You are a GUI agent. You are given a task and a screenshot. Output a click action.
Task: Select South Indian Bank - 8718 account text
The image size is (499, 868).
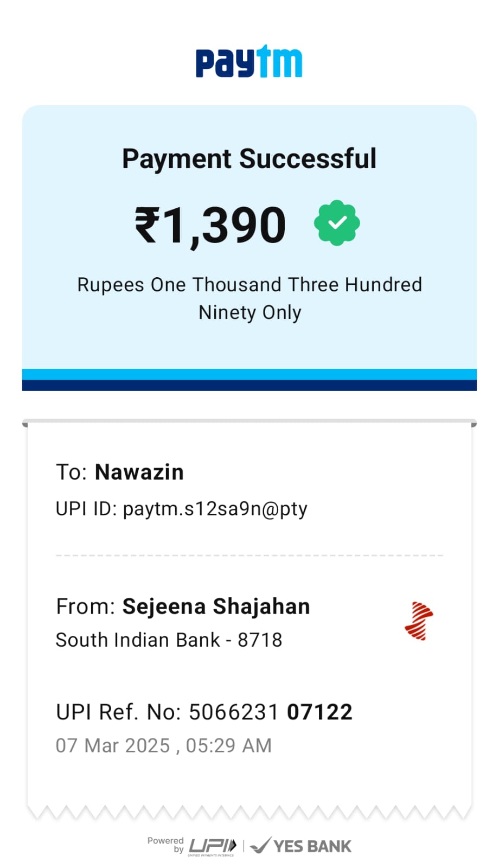169,640
